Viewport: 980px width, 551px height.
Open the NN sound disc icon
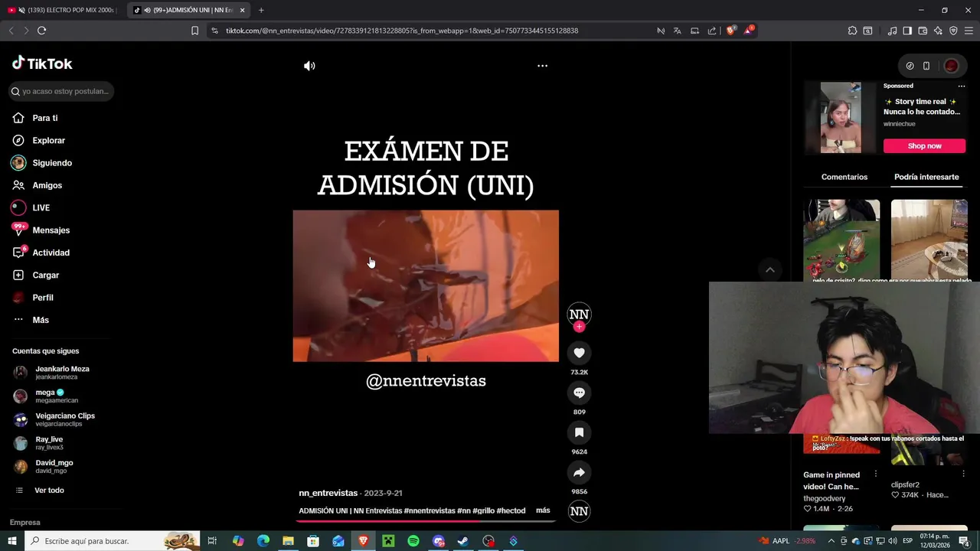579,511
